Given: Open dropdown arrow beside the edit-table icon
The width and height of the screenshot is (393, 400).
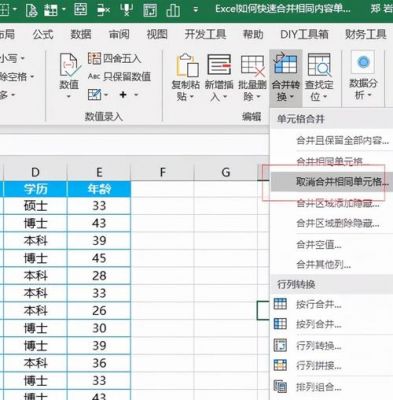Looking at the screenshot, I should (106, 95).
